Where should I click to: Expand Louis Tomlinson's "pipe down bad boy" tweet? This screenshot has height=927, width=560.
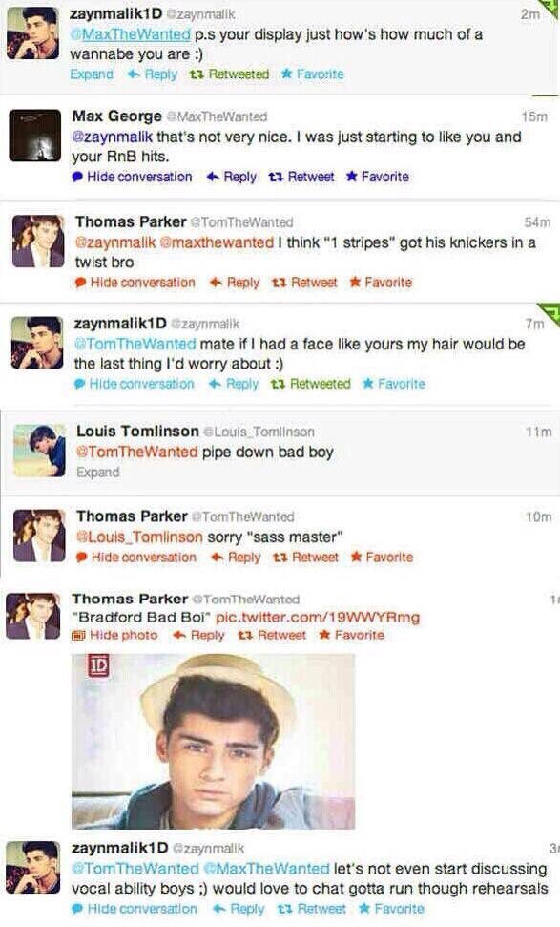(x=98, y=472)
